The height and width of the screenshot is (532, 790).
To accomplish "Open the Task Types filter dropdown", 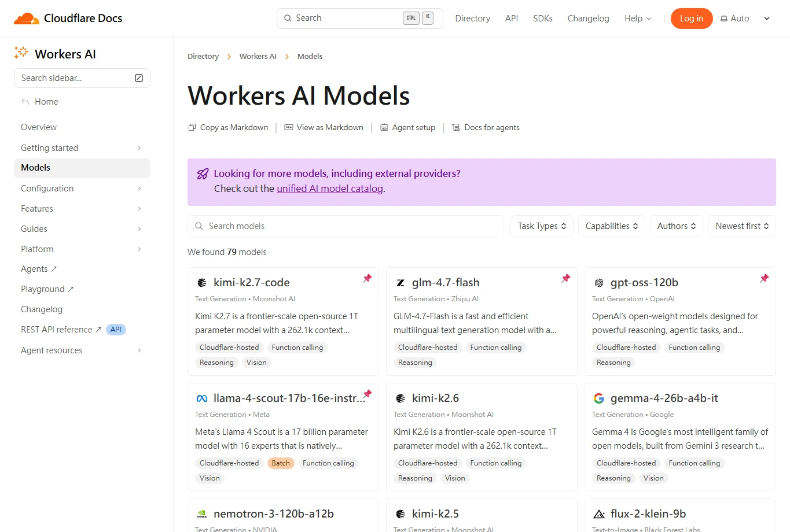I will click(x=542, y=226).
